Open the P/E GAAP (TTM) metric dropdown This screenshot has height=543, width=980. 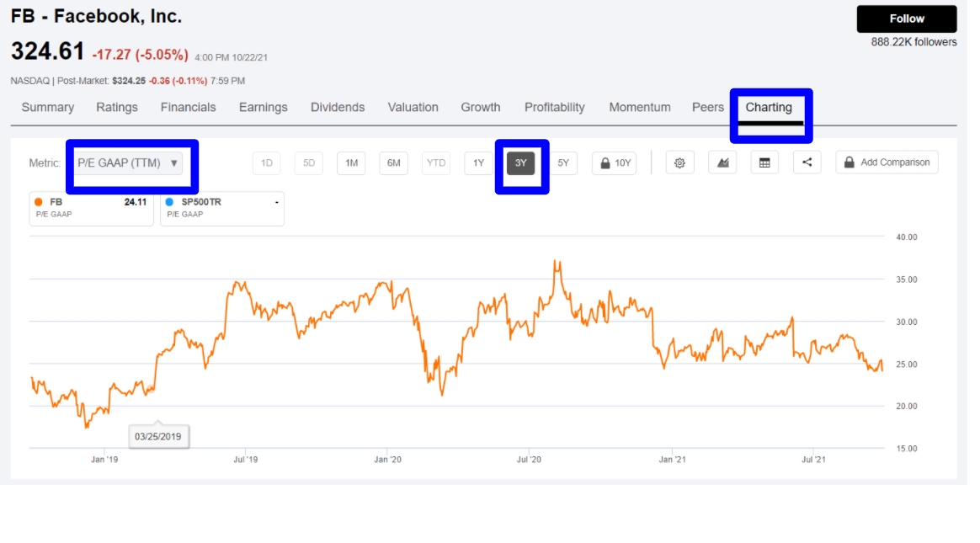point(129,163)
